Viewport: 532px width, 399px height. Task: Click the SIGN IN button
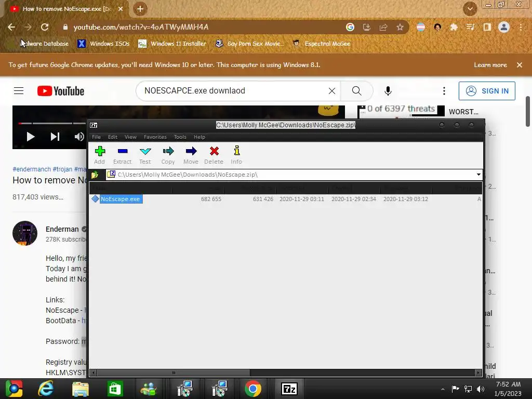pyautogui.click(x=487, y=91)
